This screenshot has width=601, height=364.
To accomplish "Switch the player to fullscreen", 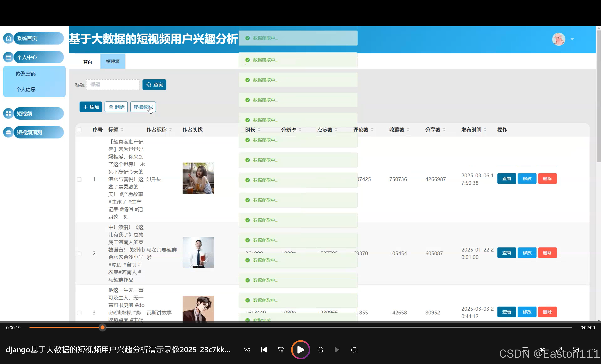I will coord(559,350).
